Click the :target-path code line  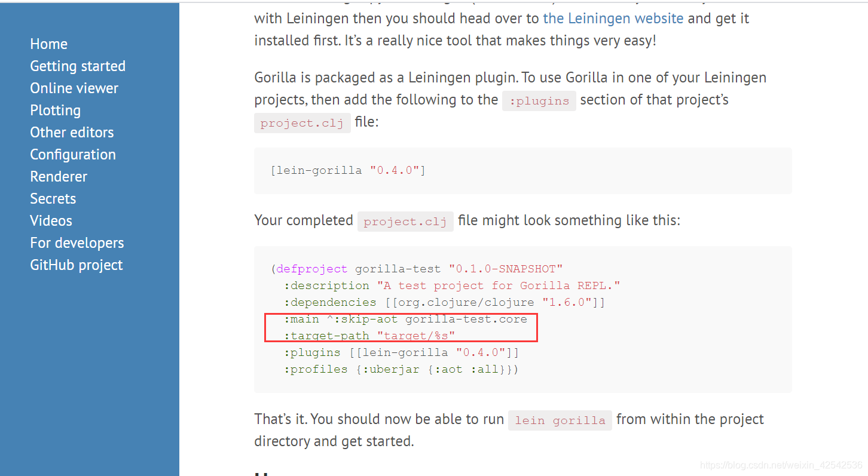tap(369, 336)
